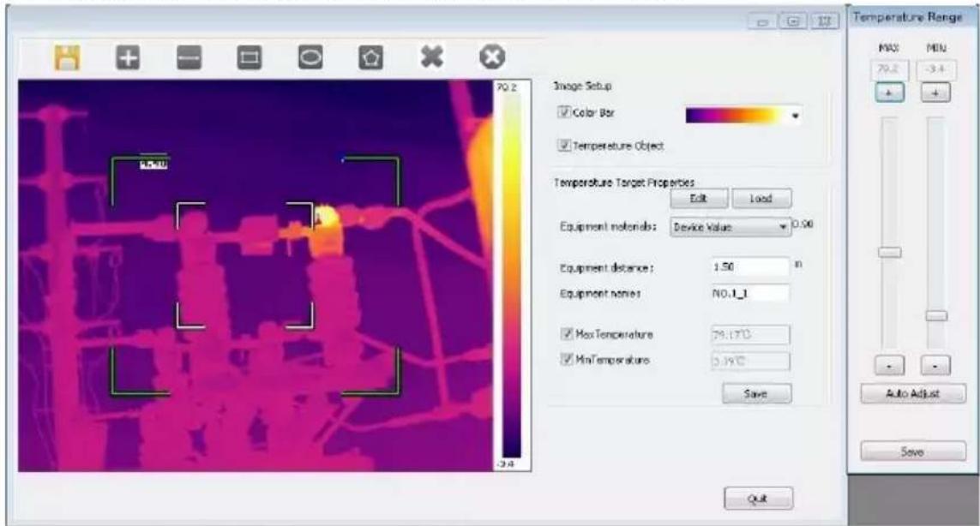The image size is (980, 526).
Task: Click the X delete object icon
Action: click(432, 57)
